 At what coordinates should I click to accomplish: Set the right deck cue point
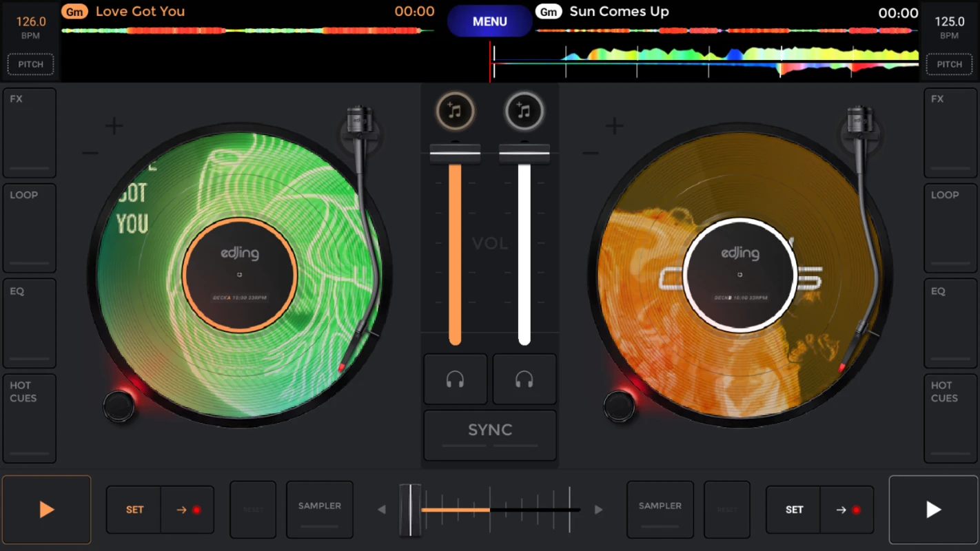pyautogui.click(x=794, y=510)
